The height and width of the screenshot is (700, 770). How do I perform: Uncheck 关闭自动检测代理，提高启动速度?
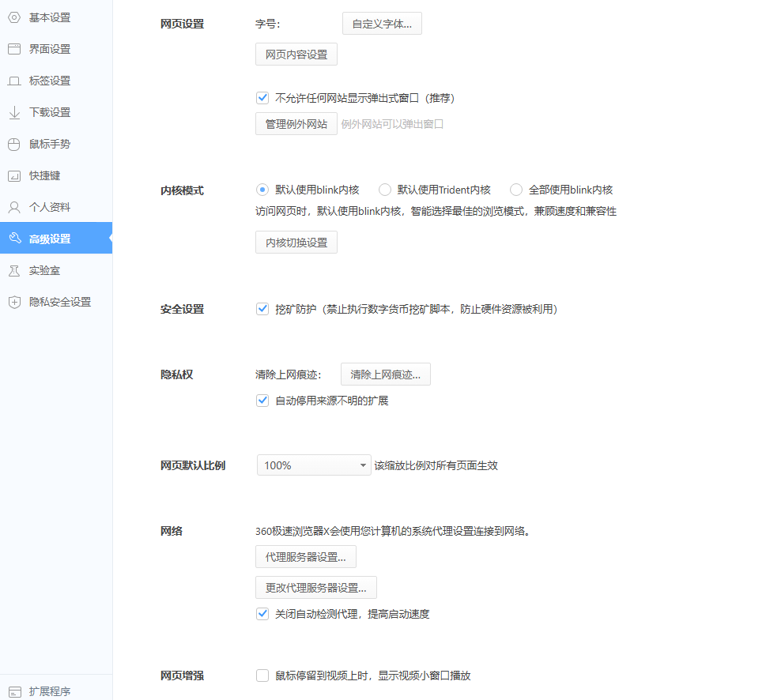pos(262,614)
